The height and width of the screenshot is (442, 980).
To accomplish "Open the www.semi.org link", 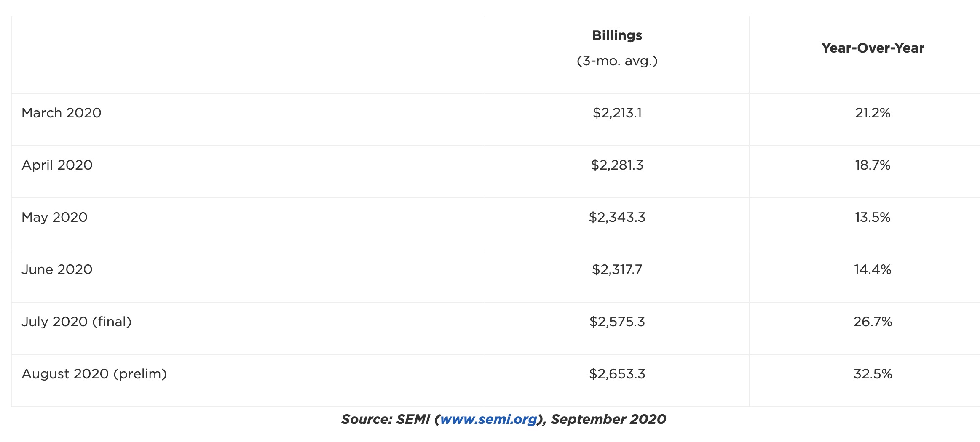I will coord(489,419).
